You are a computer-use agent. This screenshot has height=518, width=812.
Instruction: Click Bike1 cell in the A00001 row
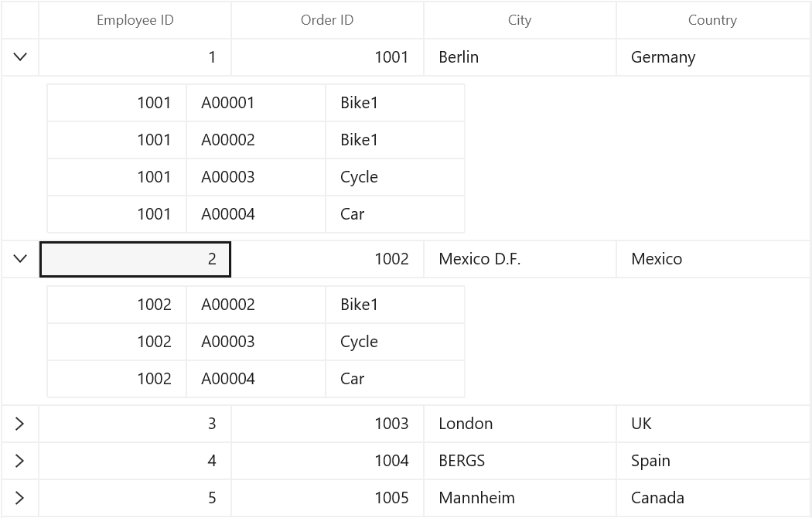pyautogui.click(x=395, y=103)
